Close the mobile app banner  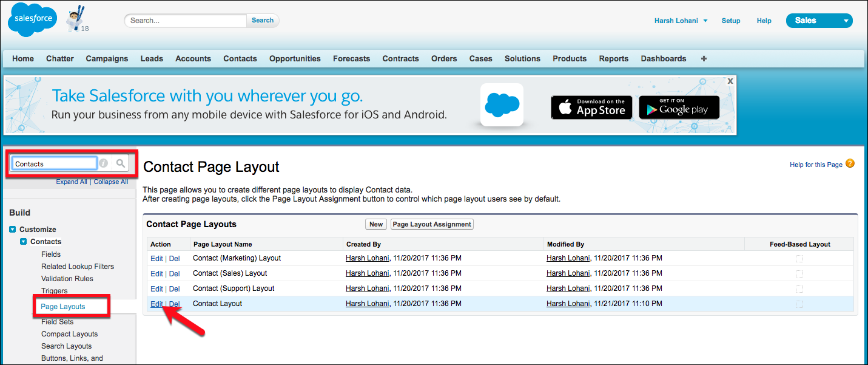click(x=730, y=81)
